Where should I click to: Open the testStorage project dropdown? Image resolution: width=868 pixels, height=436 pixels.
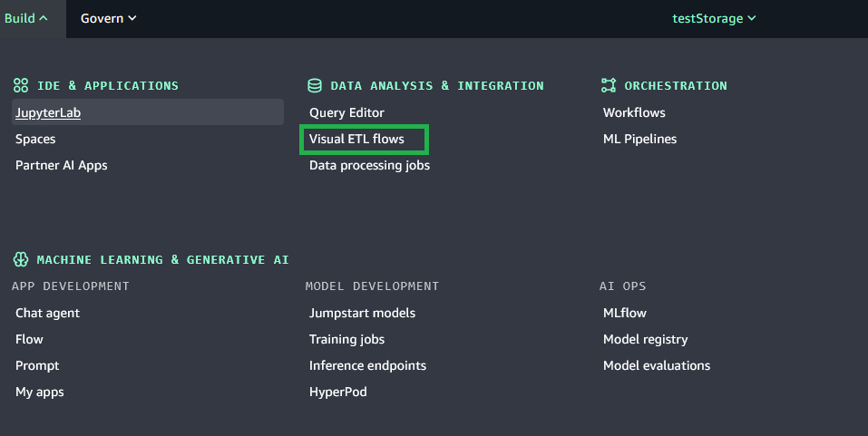point(713,18)
